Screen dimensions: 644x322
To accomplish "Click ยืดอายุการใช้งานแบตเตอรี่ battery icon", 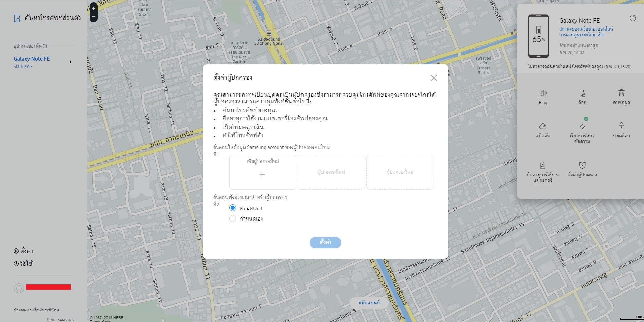I will click(543, 165).
